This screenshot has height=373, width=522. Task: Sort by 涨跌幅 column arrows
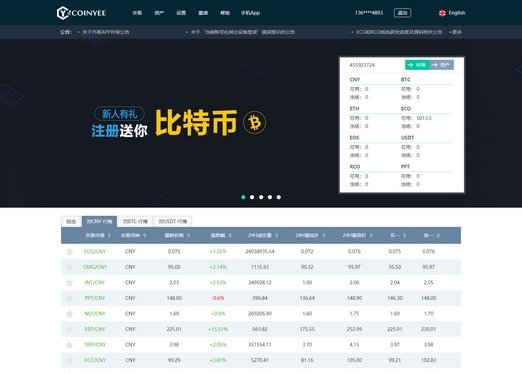coord(230,236)
